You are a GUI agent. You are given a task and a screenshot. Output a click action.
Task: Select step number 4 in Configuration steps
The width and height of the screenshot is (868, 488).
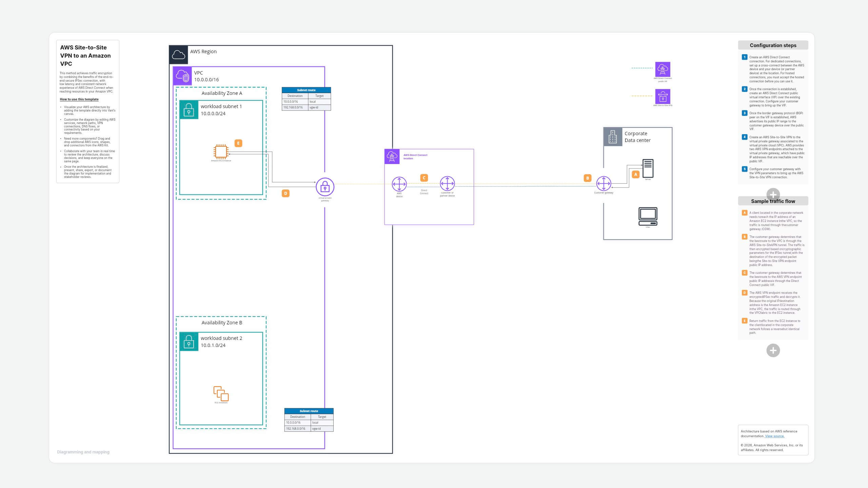click(x=745, y=137)
